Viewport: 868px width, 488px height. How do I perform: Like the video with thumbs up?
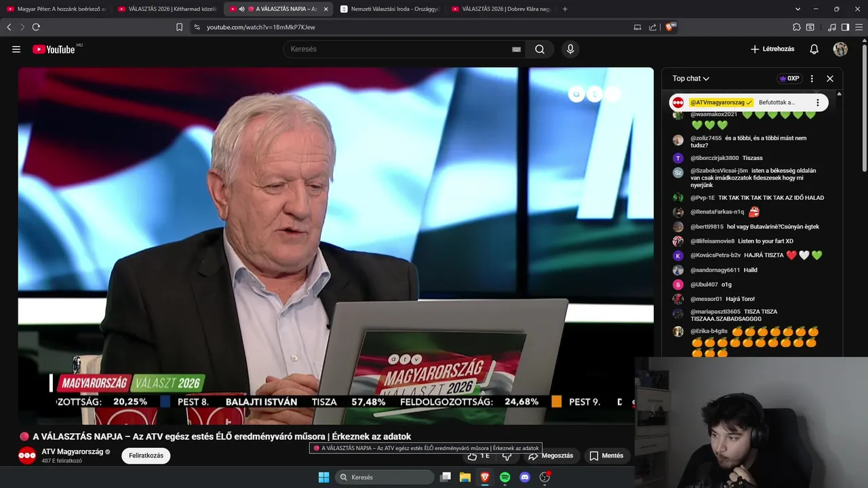pyautogui.click(x=477, y=455)
